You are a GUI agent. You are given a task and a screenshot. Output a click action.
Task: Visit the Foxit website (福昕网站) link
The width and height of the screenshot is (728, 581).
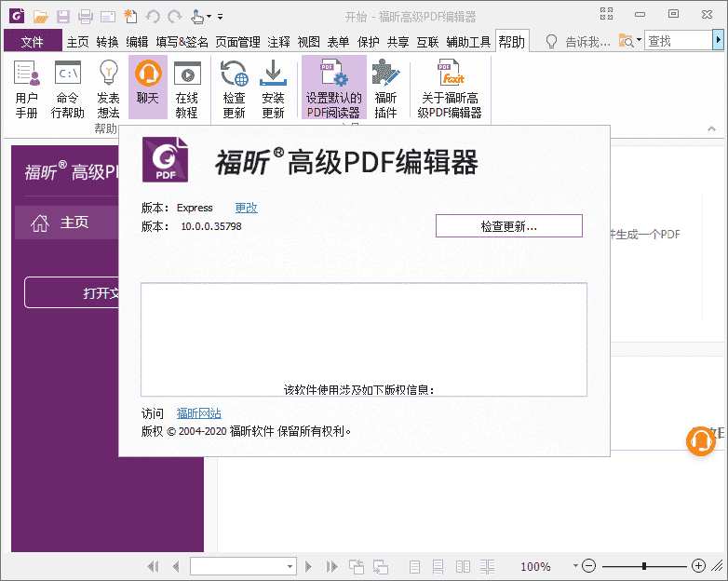tap(198, 412)
